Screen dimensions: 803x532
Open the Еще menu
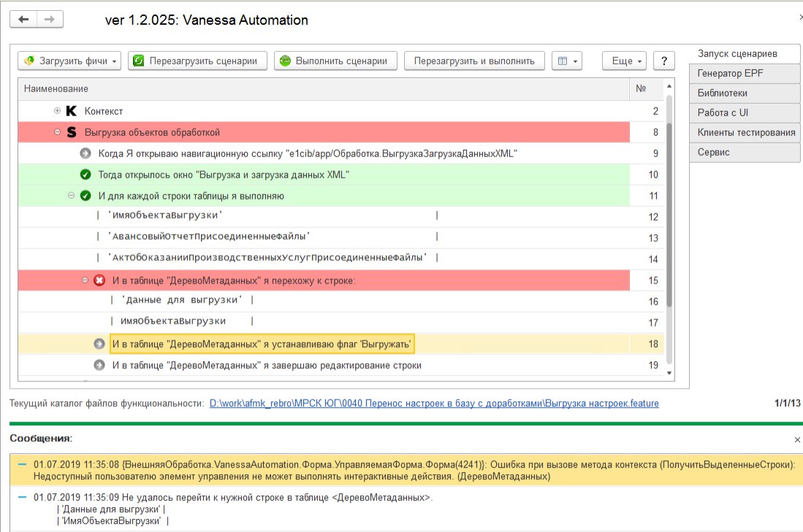pos(624,61)
